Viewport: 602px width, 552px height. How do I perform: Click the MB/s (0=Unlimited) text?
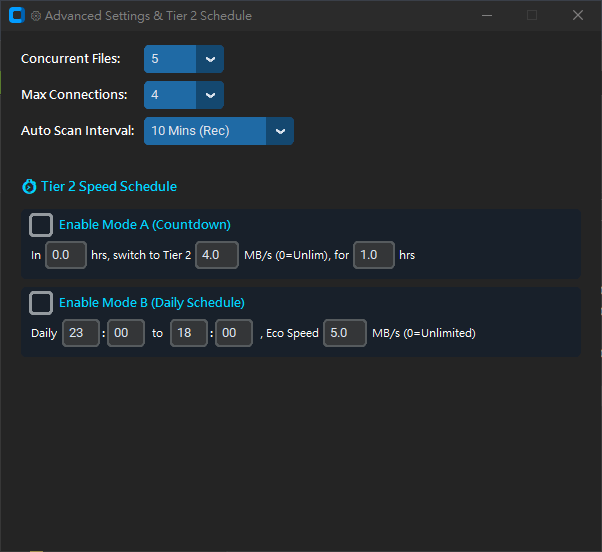pos(424,333)
